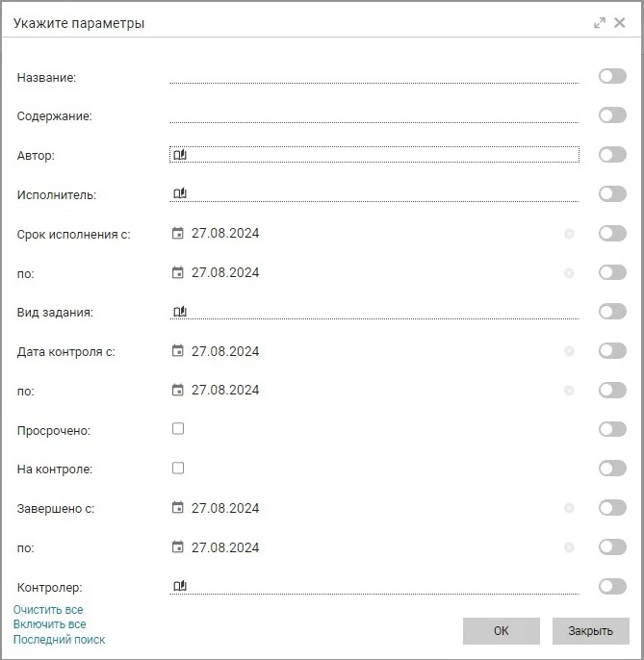The width and height of the screenshot is (644, 660).
Task: Clear the по date under Срок исполнения
Action: pyautogui.click(x=569, y=273)
